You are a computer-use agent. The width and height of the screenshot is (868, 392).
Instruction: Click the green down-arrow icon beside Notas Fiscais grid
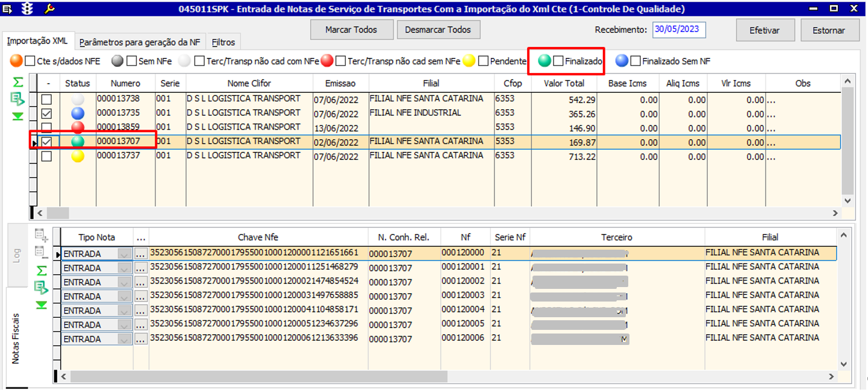pyautogui.click(x=41, y=305)
